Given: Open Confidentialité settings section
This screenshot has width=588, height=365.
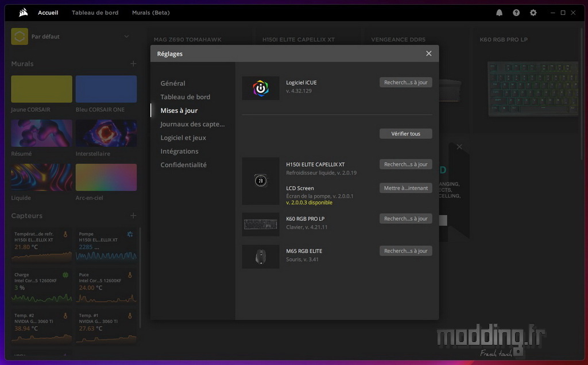Looking at the screenshot, I should pyautogui.click(x=183, y=165).
